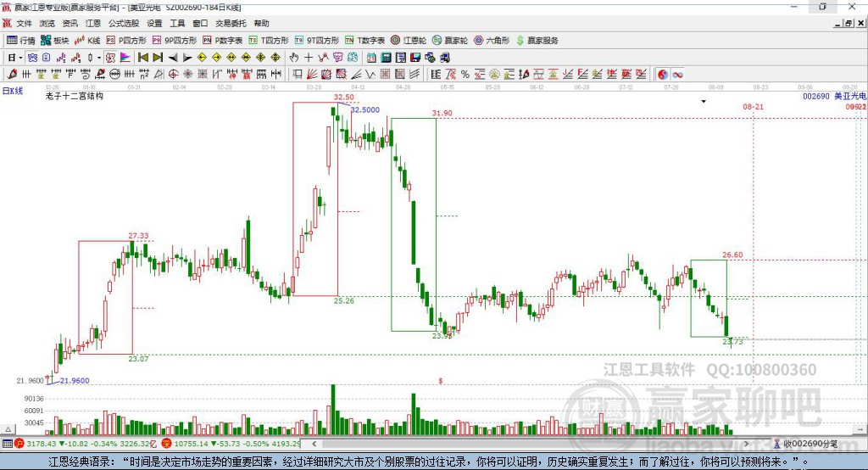Select the red-blue yin-yang icon
This screenshot has width=868, height=470.
663,75
